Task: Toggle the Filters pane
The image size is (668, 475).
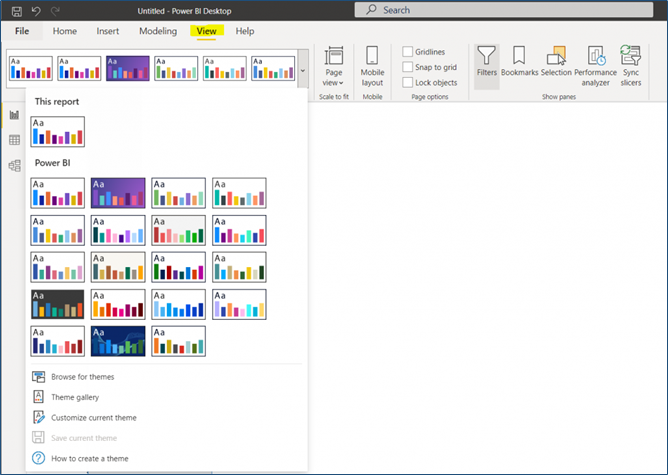Action: point(487,66)
